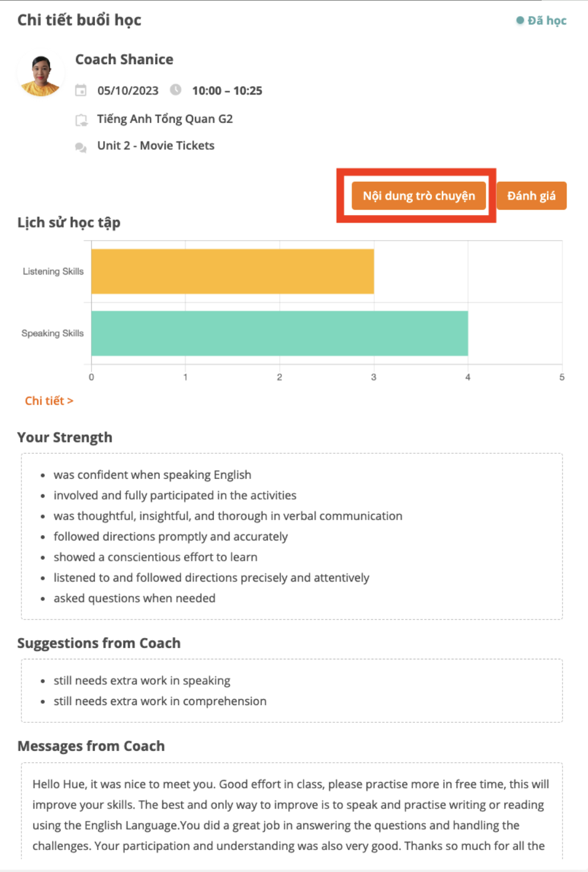Click the Messages from Coach text box
Viewport: 588px width, 872px height.
(x=292, y=814)
